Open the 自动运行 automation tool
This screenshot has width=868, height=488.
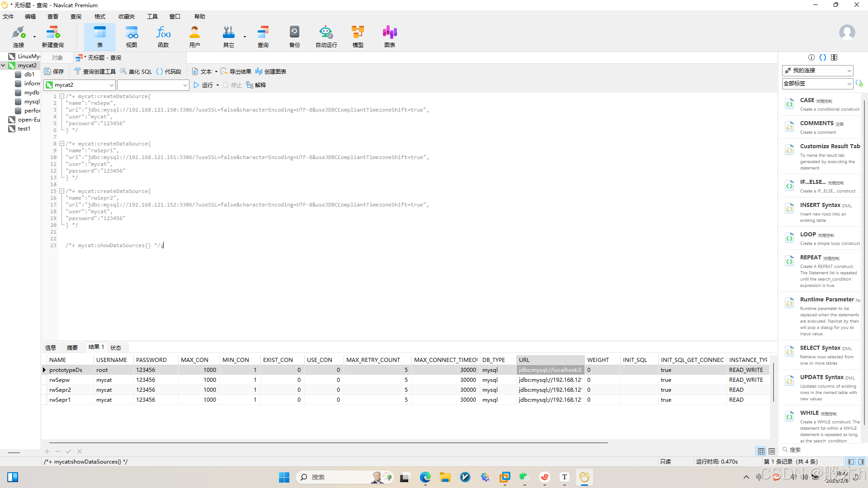[x=326, y=36]
